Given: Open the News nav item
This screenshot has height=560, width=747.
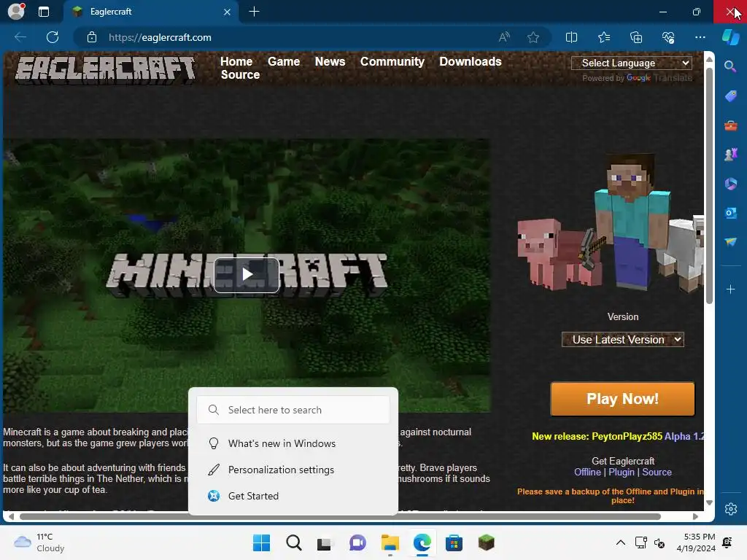Looking at the screenshot, I should [x=330, y=61].
